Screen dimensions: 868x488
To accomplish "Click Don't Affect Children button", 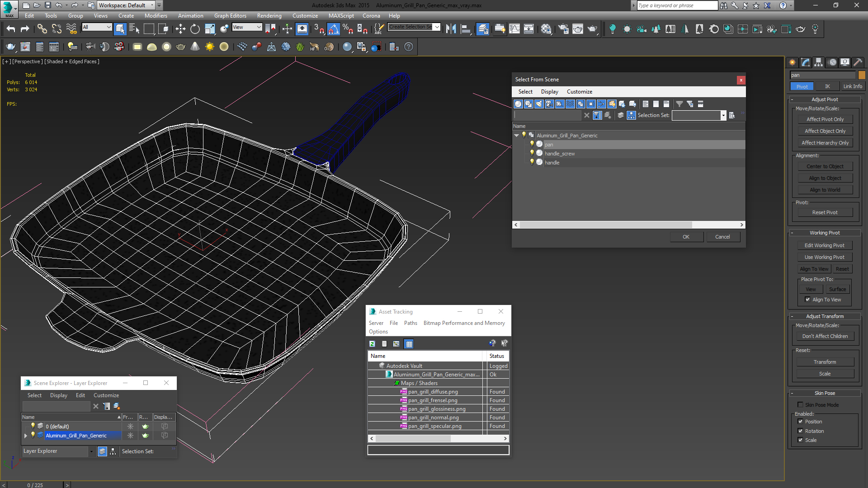I will pyautogui.click(x=825, y=336).
